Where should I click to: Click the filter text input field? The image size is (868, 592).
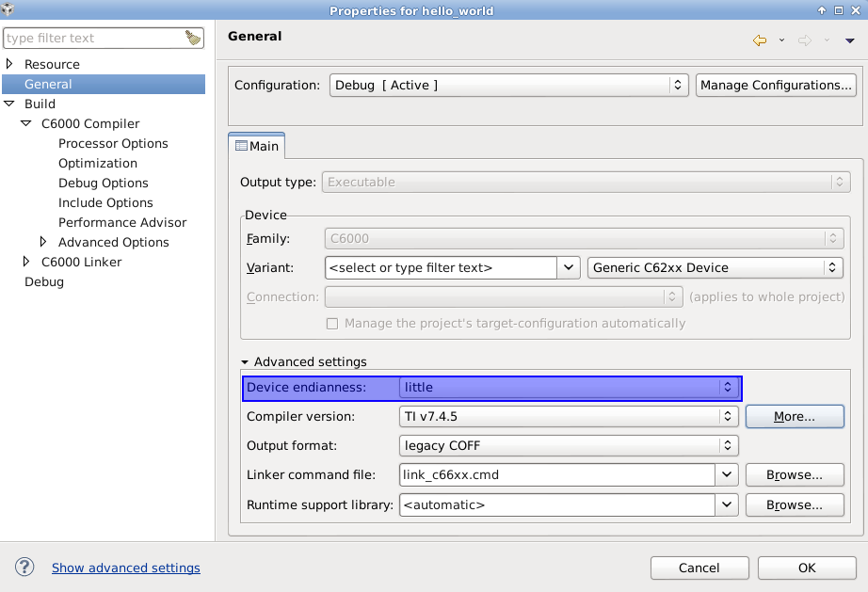pyautogui.click(x=92, y=39)
